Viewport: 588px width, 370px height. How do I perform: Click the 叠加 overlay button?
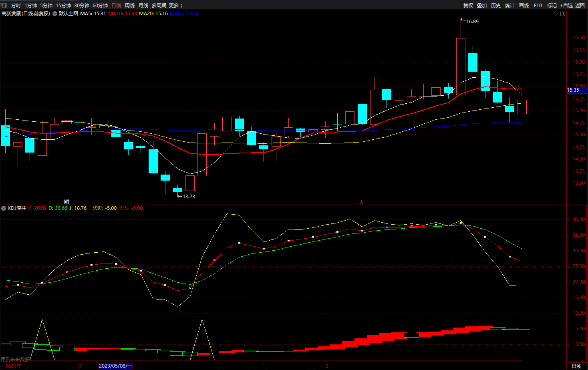[482, 6]
